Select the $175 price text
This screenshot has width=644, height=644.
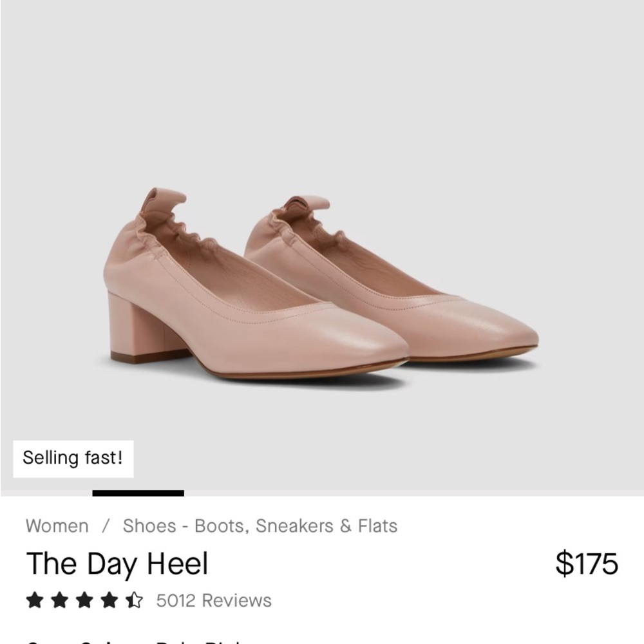pyautogui.click(x=589, y=563)
